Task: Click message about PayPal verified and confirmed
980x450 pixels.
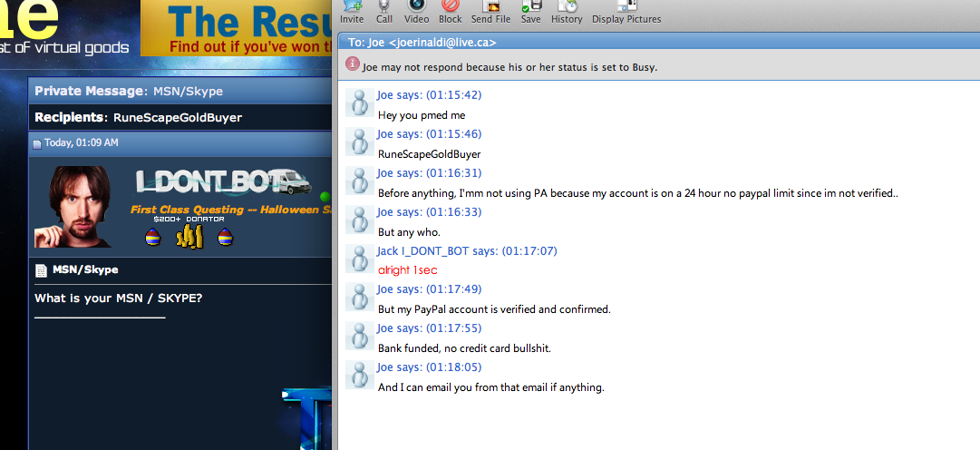Action: click(x=494, y=309)
